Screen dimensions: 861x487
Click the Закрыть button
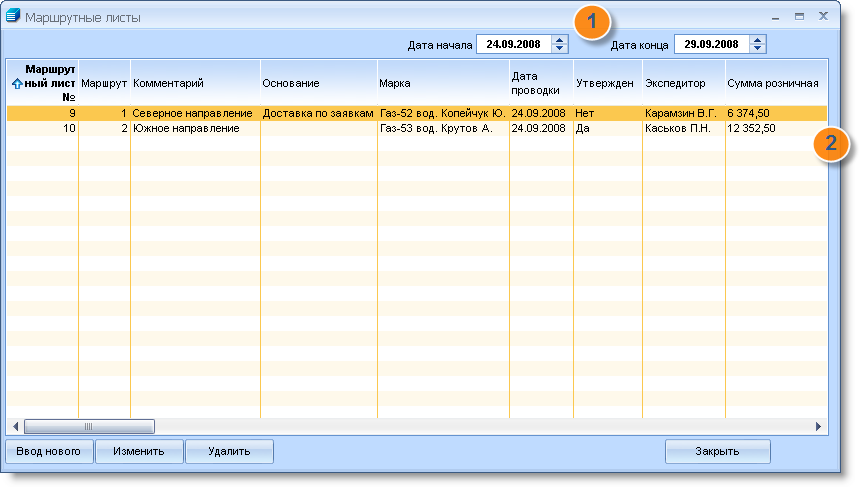717,451
